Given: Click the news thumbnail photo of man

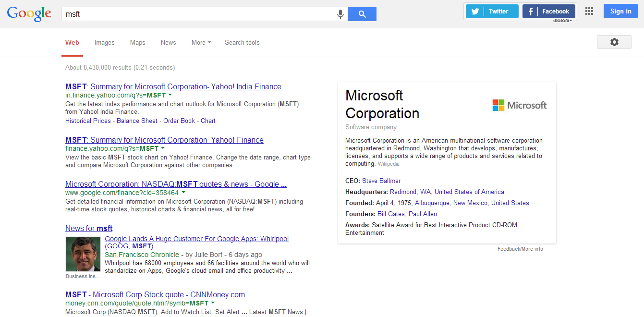Looking at the screenshot, I should tap(83, 254).
